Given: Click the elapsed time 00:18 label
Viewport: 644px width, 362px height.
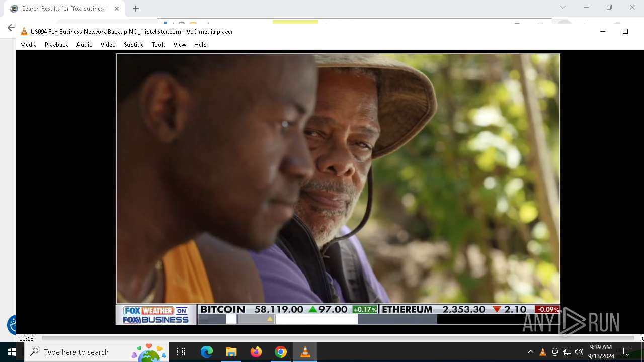Looking at the screenshot, I should coord(26,339).
